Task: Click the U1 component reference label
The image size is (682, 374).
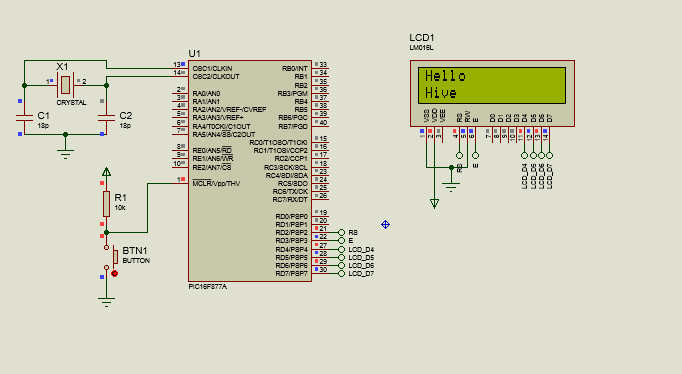Action: (x=194, y=53)
